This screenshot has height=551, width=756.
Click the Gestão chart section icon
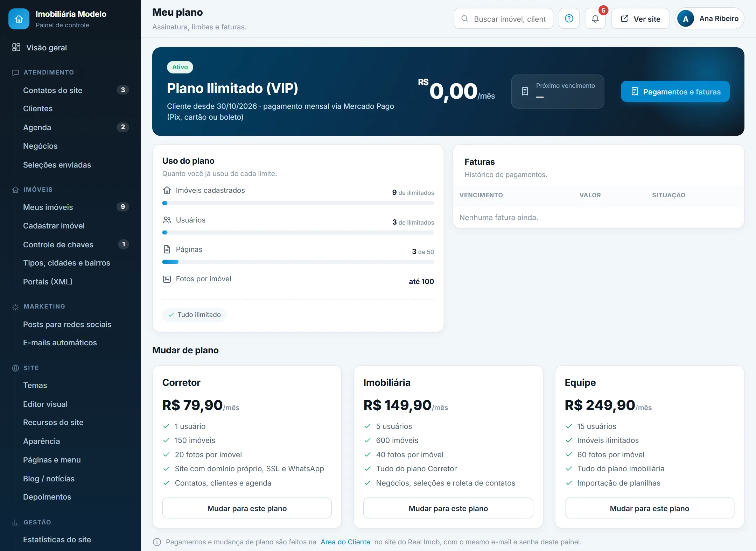[x=15, y=522]
